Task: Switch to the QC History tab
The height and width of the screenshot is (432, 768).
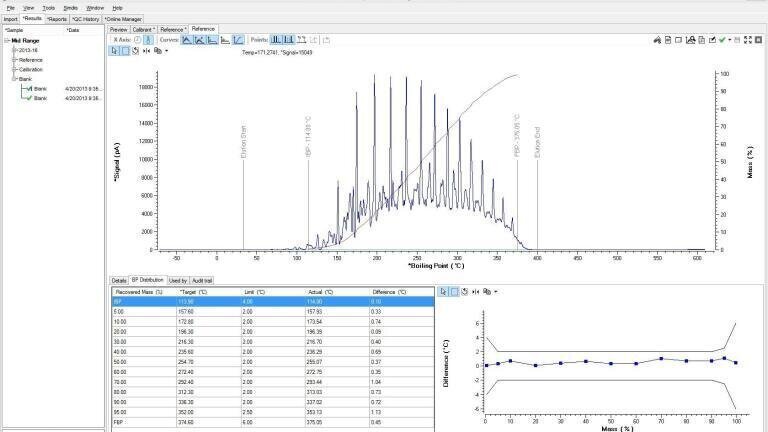Action: click(86, 19)
